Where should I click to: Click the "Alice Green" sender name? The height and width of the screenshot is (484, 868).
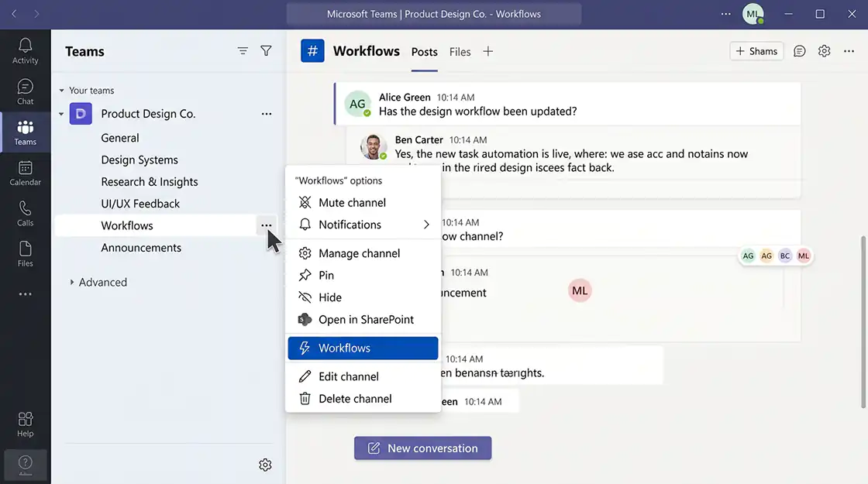click(x=405, y=98)
